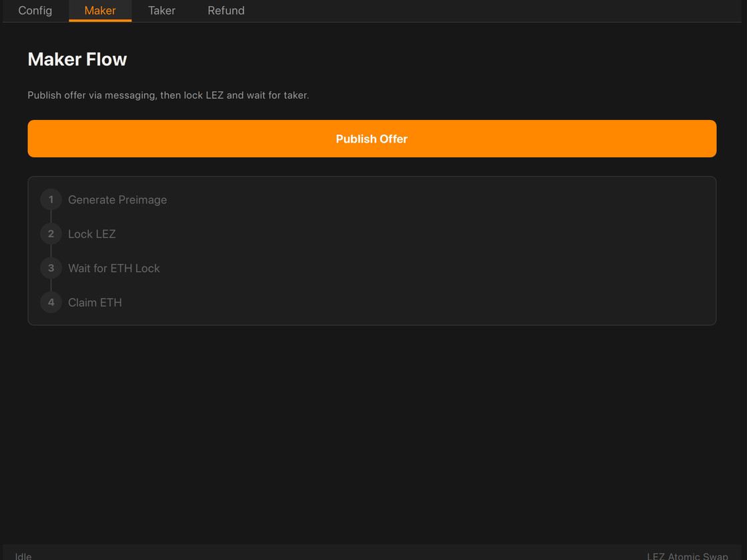This screenshot has width=747, height=560.
Task: Select the Maker tab
Action: coord(100,11)
